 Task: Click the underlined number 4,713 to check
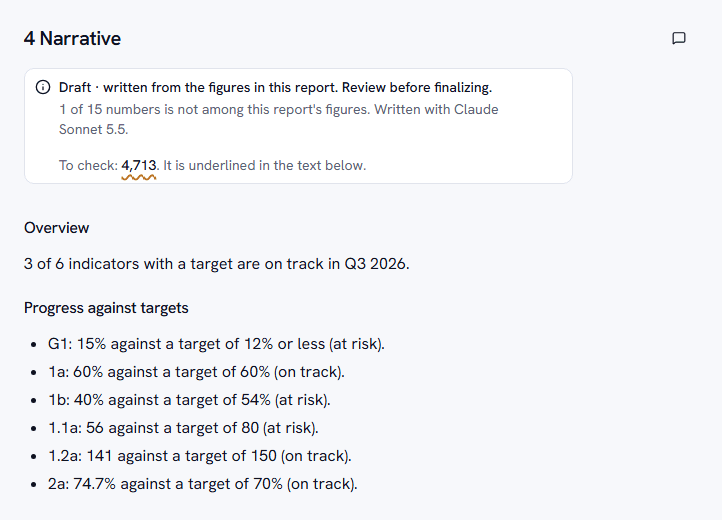[x=139, y=165]
